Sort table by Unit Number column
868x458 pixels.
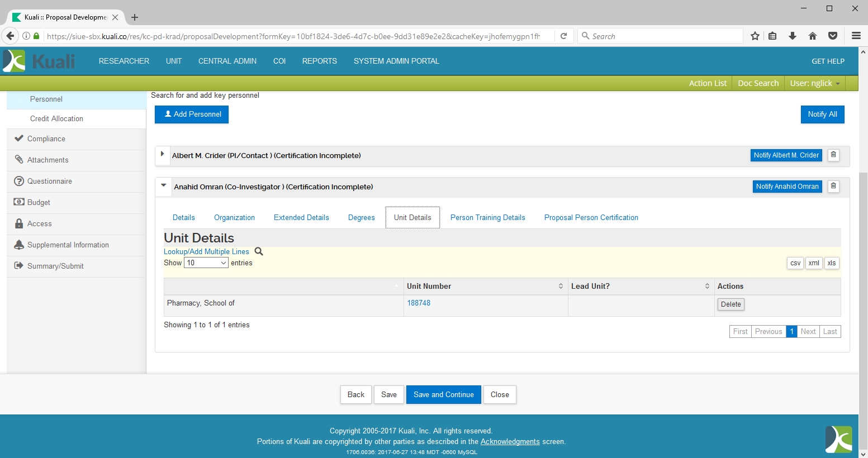(485, 286)
